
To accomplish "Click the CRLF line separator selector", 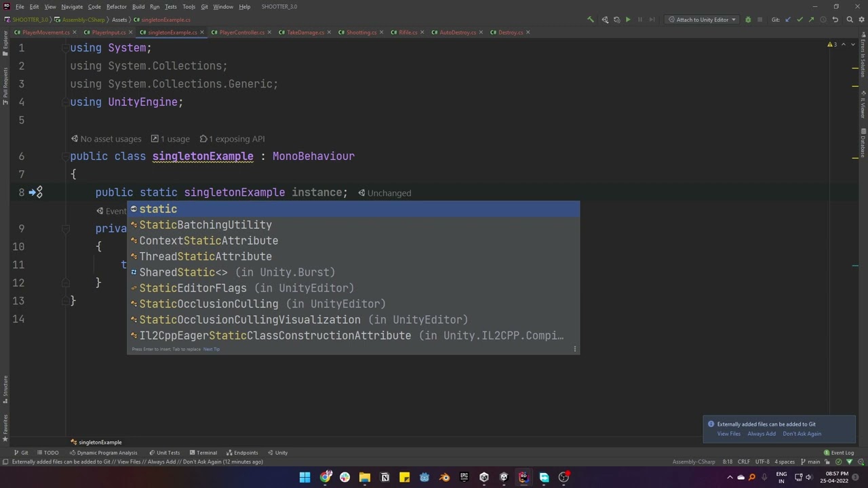I will pyautogui.click(x=744, y=462).
